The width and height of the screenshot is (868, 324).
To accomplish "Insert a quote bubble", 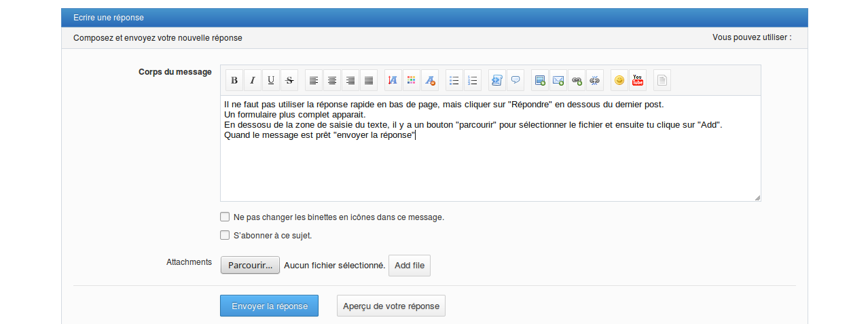I will click(516, 80).
